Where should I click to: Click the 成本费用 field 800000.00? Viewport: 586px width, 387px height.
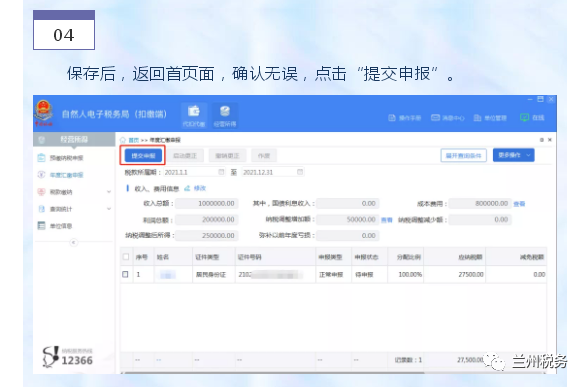[x=480, y=203]
